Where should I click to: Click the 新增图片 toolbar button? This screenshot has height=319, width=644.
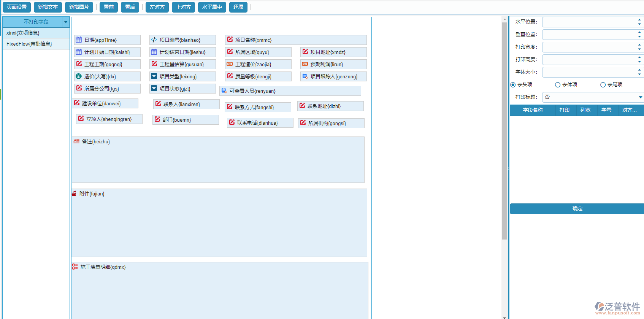pyautogui.click(x=79, y=7)
